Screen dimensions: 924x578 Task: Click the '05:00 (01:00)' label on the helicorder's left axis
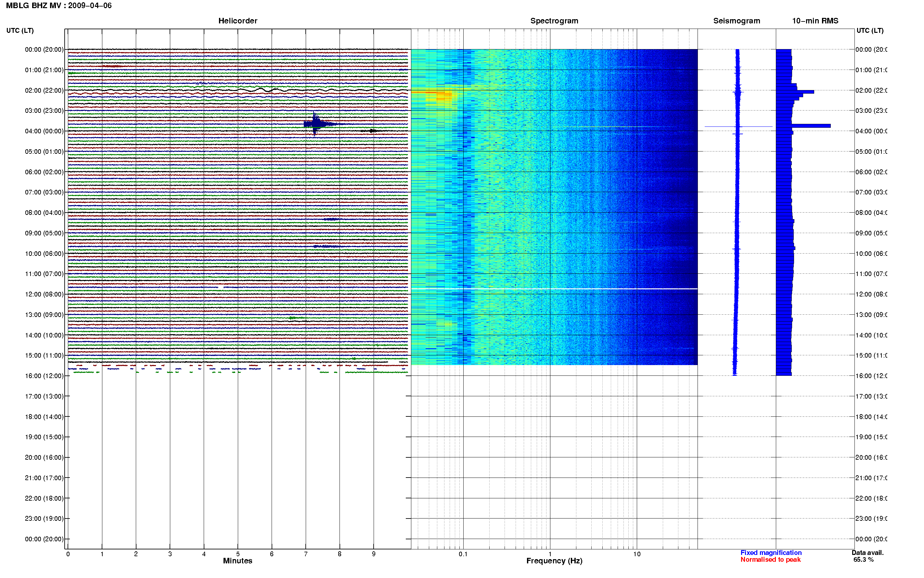click(44, 151)
